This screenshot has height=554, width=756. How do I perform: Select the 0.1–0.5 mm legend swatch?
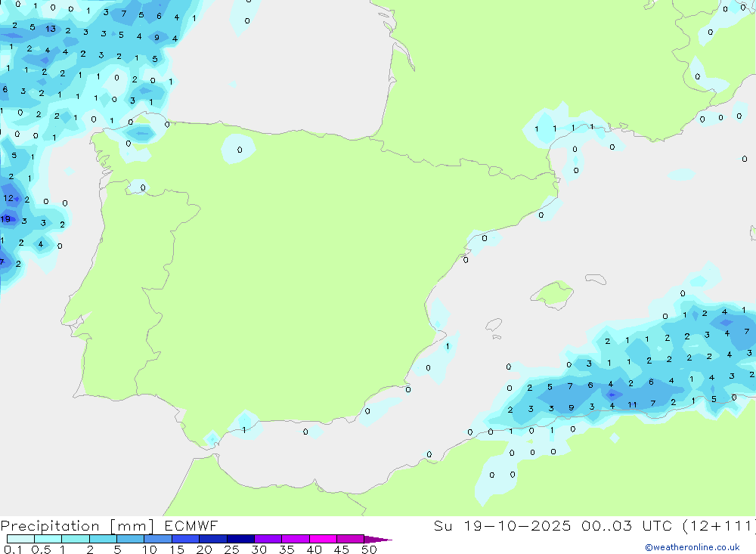(20, 539)
